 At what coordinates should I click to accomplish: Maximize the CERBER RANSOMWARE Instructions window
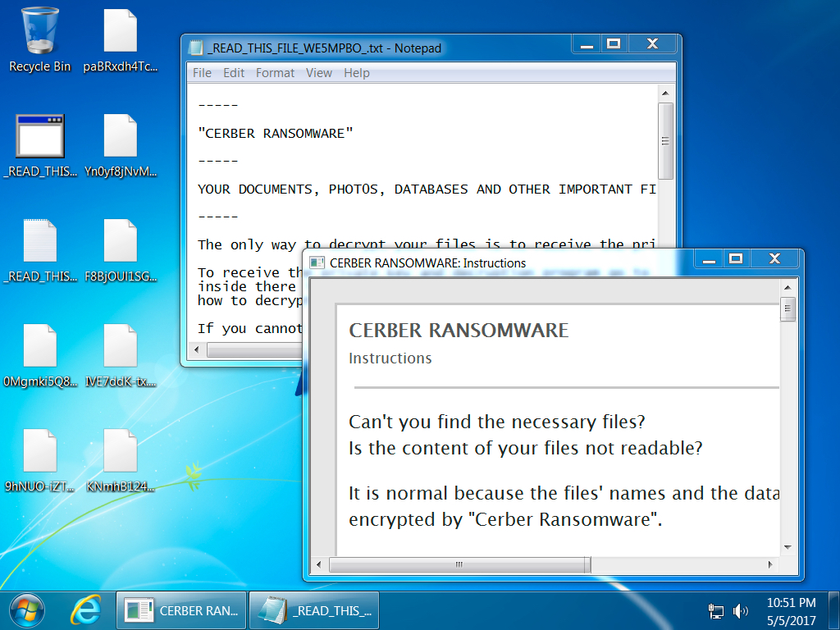[x=736, y=259]
